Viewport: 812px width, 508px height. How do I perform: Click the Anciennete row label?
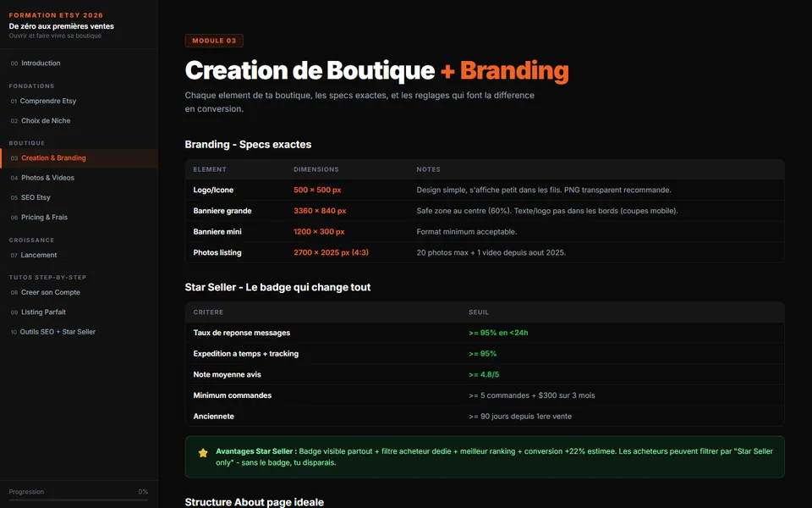point(213,417)
